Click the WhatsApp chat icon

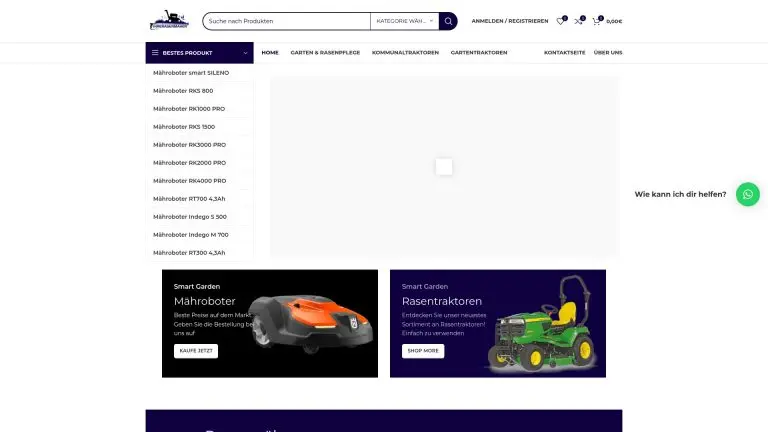747,194
